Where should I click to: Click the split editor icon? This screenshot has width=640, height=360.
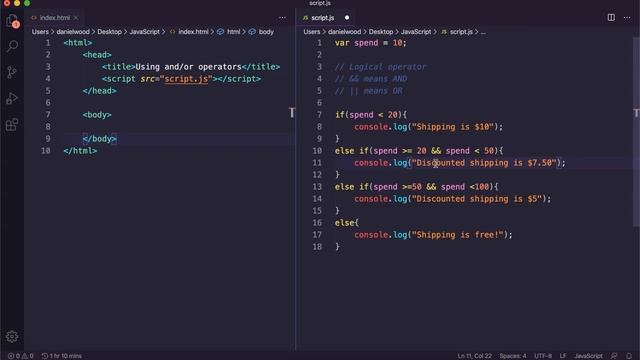611,18
